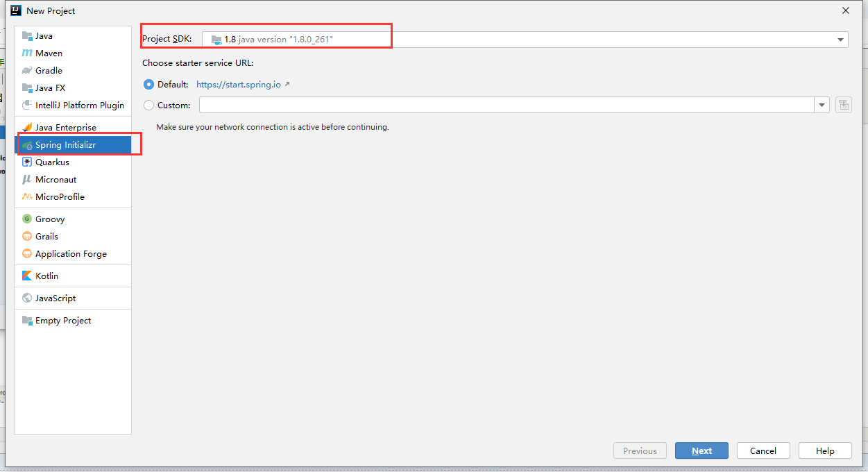868x472 pixels.
Task: Click the browse icon beside Custom URL field
Action: coord(844,106)
